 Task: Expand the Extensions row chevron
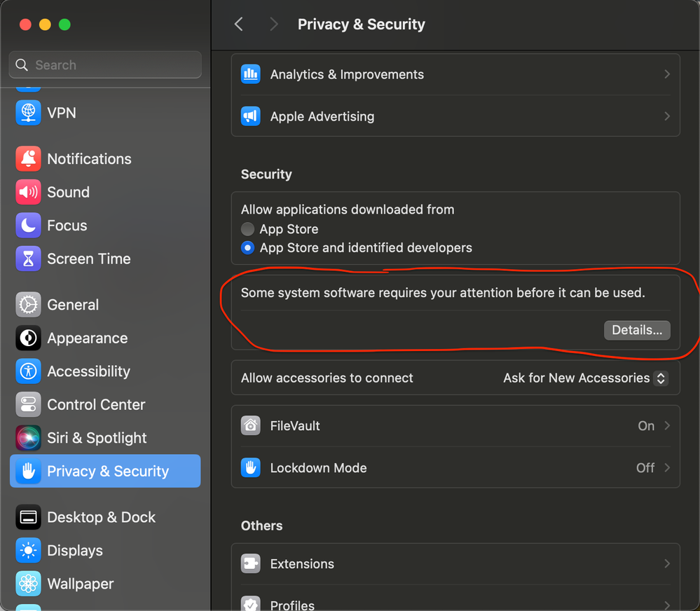[667, 564]
